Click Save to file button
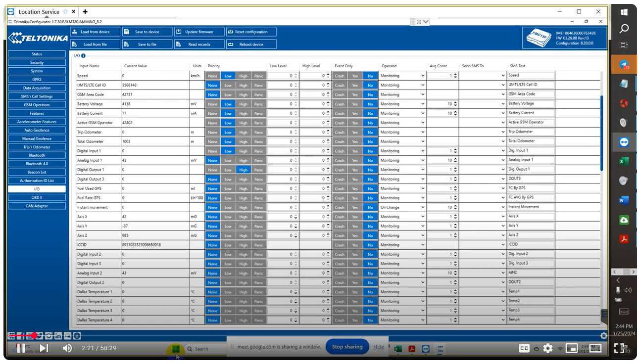This screenshot has width=639, height=364. [x=147, y=45]
